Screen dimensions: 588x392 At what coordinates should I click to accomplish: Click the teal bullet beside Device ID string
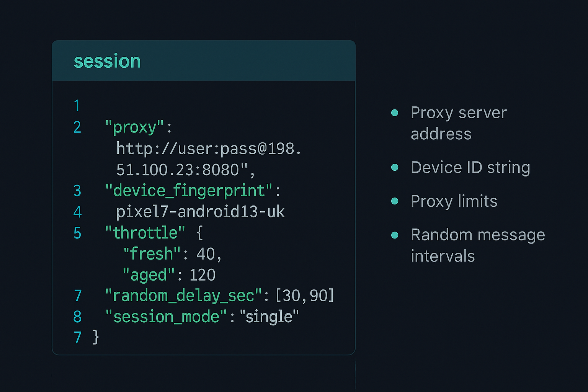point(395,167)
